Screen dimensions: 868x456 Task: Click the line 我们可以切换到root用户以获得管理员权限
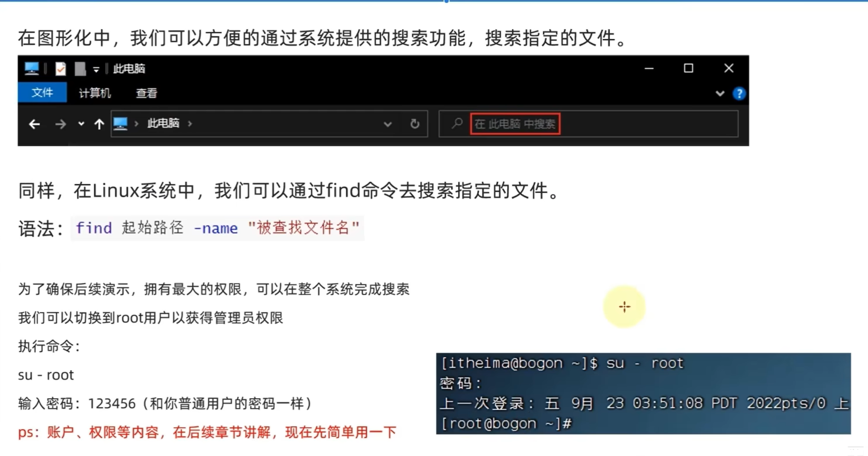pyautogui.click(x=151, y=318)
